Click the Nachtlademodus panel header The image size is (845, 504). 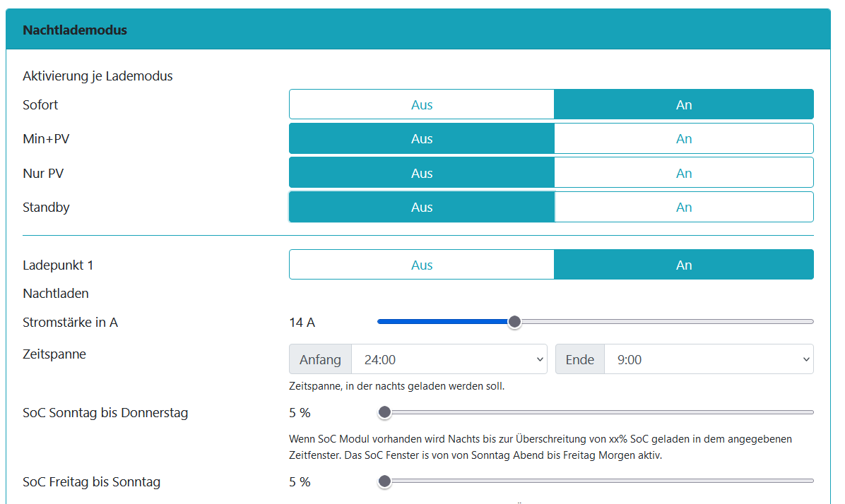point(418,30)
